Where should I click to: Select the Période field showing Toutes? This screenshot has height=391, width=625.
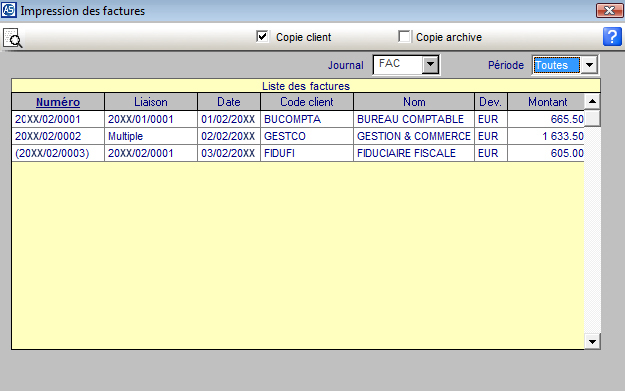(x=557, y=65)
